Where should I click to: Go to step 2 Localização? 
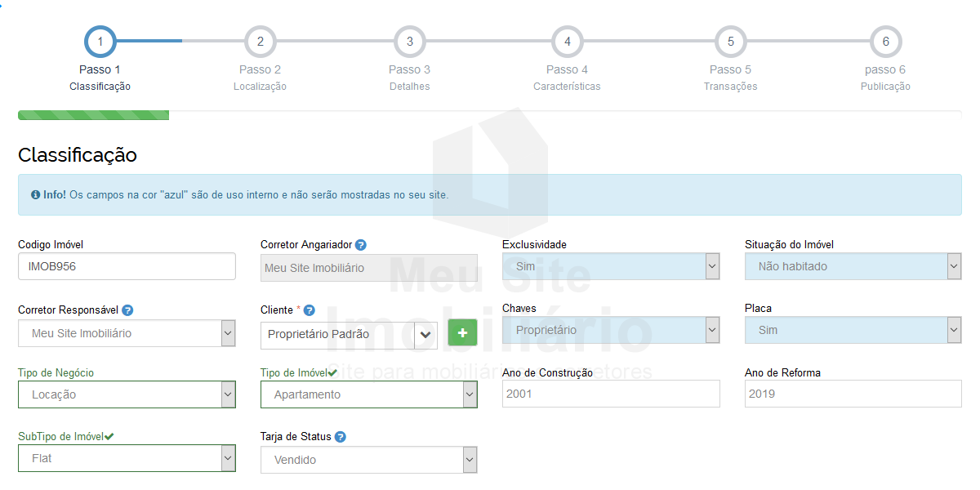click(260, 42)
